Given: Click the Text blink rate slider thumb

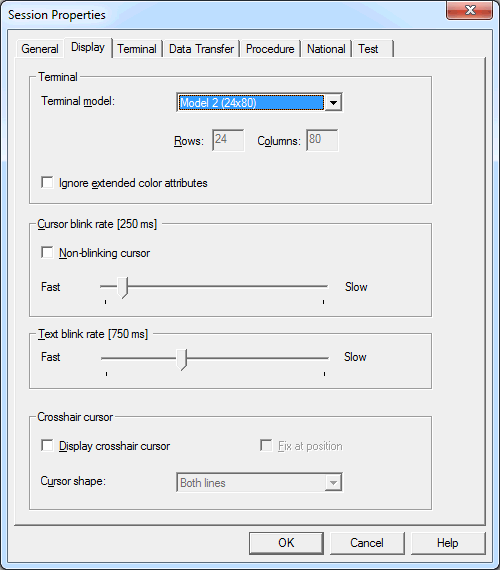Looking at the screenshot, I should tap(182, 360).
